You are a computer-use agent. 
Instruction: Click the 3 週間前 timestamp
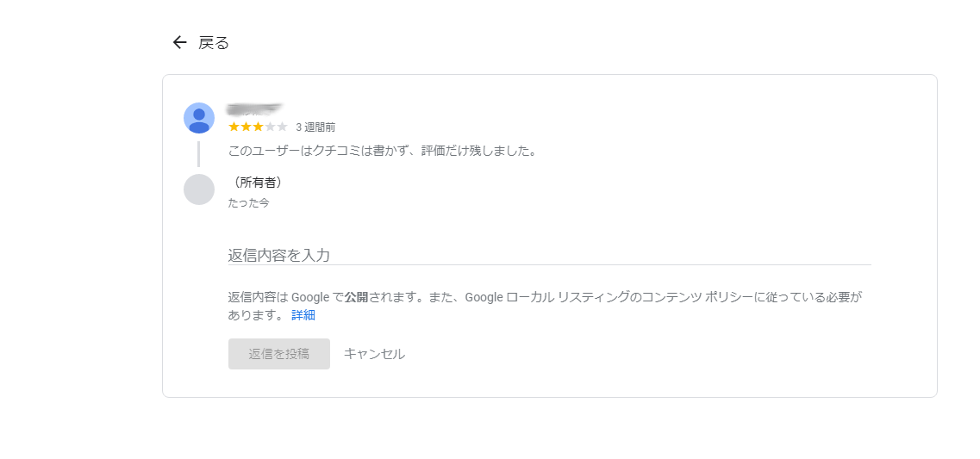point(315,127)
